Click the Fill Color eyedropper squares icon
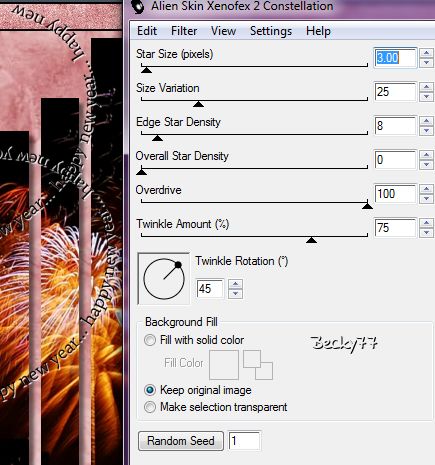Screen dimensions: 435x465 click(x=258, y=365)
